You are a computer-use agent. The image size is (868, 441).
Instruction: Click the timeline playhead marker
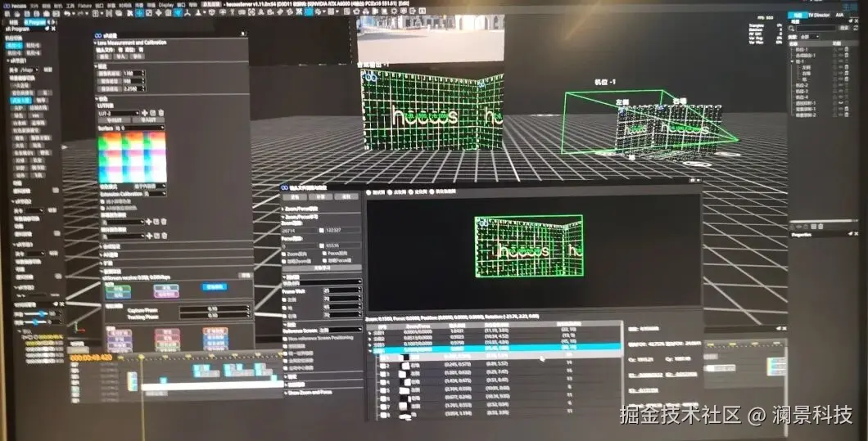point(142,358)
